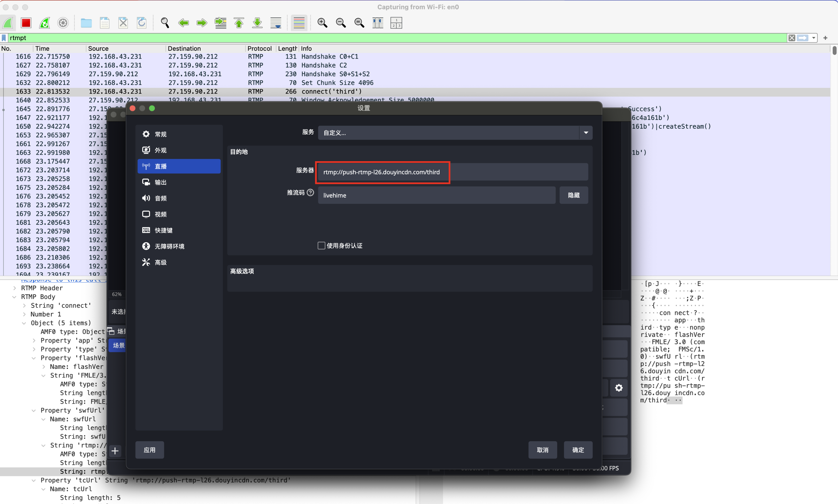Enable the 使用身份认证 checkbox
The width and height of the screenshot is (838, 504).
[x=321, y=246]
